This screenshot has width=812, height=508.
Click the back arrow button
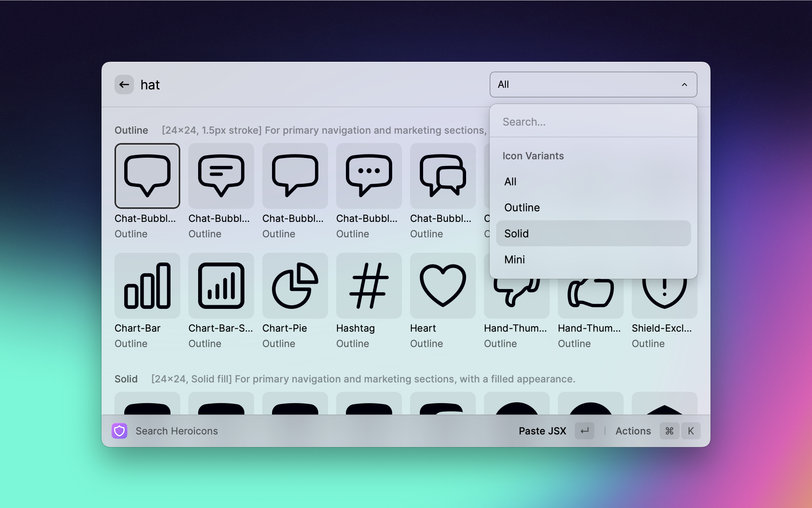click(124, 85)
